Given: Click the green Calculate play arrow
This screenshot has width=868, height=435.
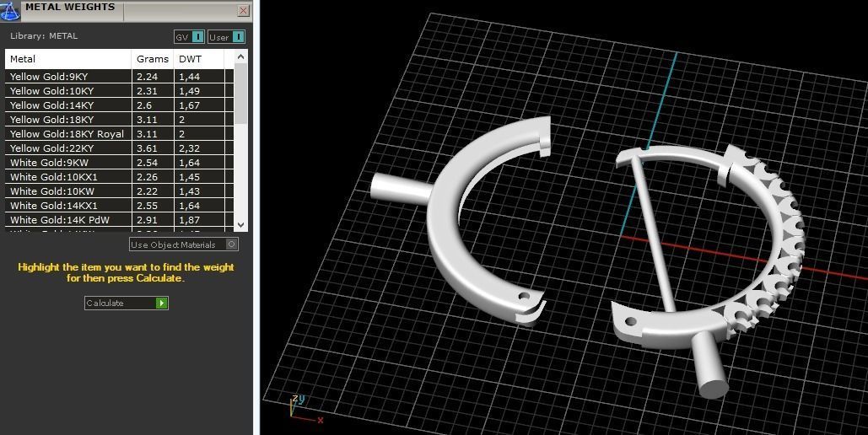Looking at the screenshot, I should pyautogui.click(x=162, y=303).
